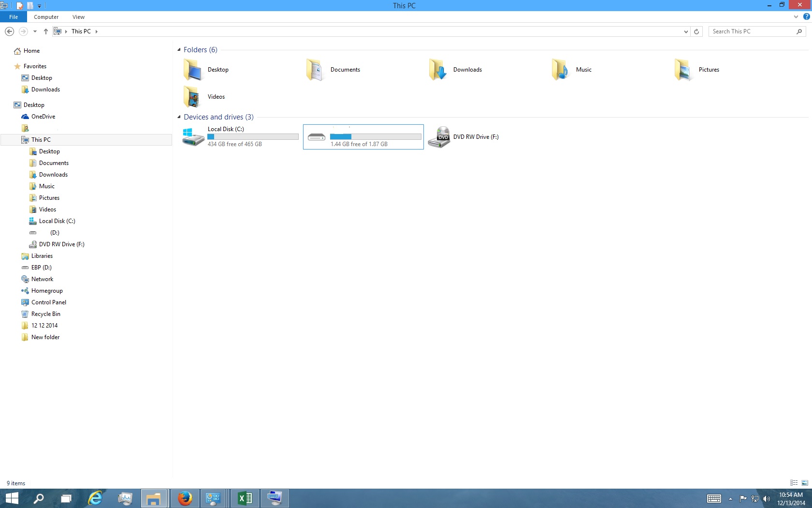
Task: Expand the ribbon with the chevron
Action: tap(796, 17)
